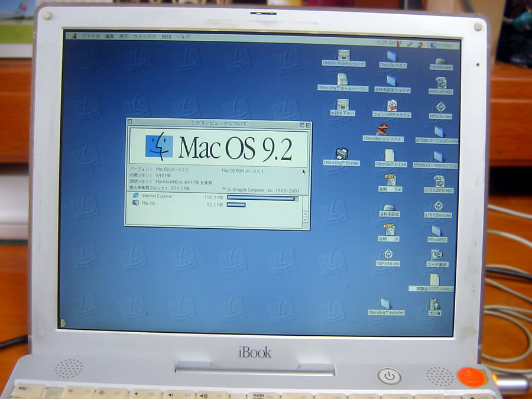Open the Apple menu
This screenshot has height=399, width=532.
[74, 35]
